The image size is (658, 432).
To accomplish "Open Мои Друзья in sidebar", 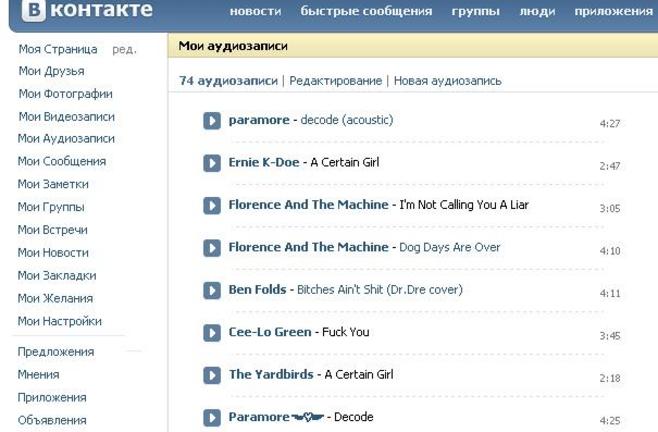I will 51,71.
